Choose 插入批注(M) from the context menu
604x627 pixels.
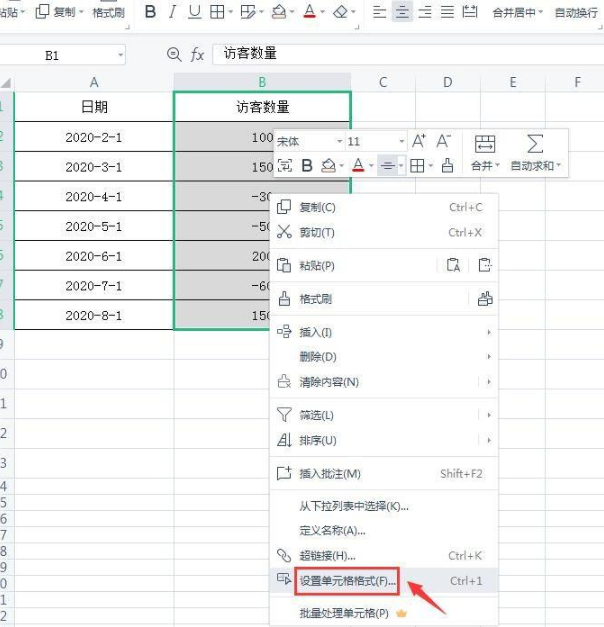[x=384, y=474]
